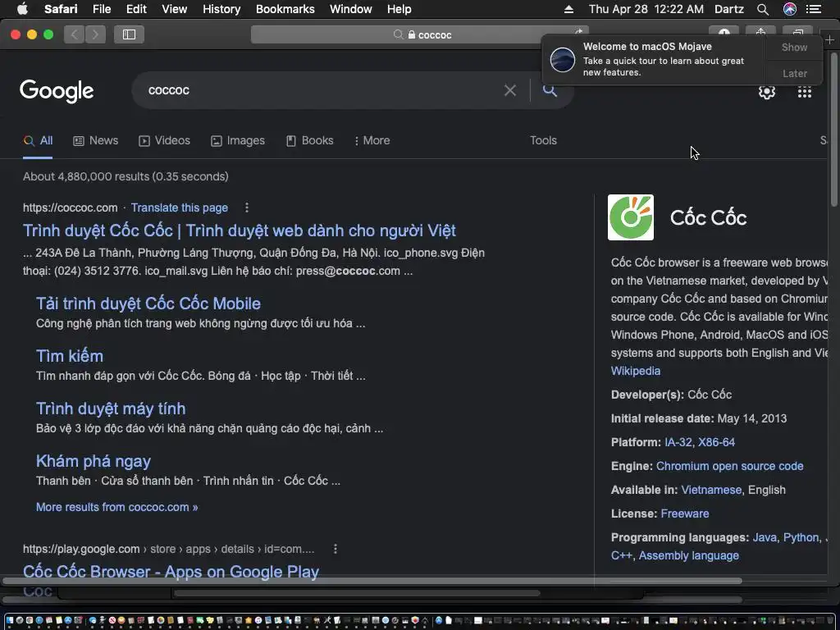Open the Apple menu
The height and width of the screenshot is (630, 840).
pos(22,9)
